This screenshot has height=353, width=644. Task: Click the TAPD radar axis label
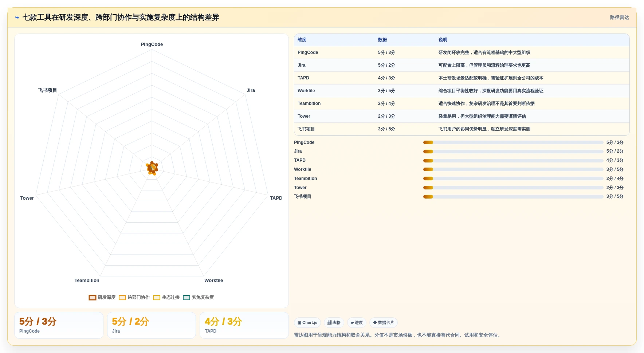[x=276, y=198]
